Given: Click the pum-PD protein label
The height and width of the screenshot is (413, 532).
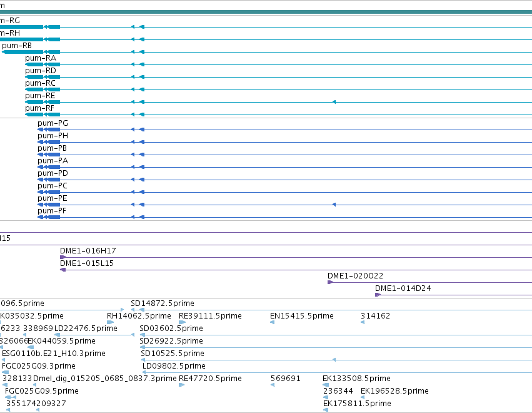Looking at the screenshot, I should [x=53, y=173].
